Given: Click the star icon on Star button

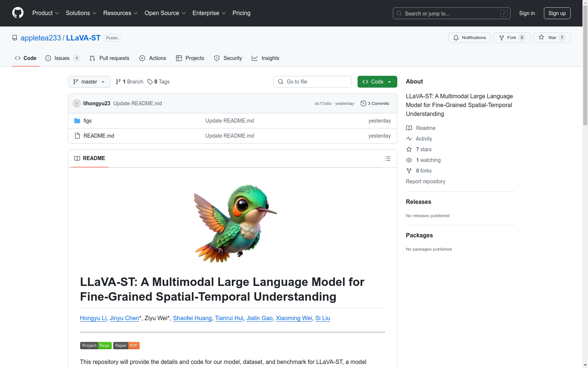Looking at the screenshot, I should click(x=541, y=37).
